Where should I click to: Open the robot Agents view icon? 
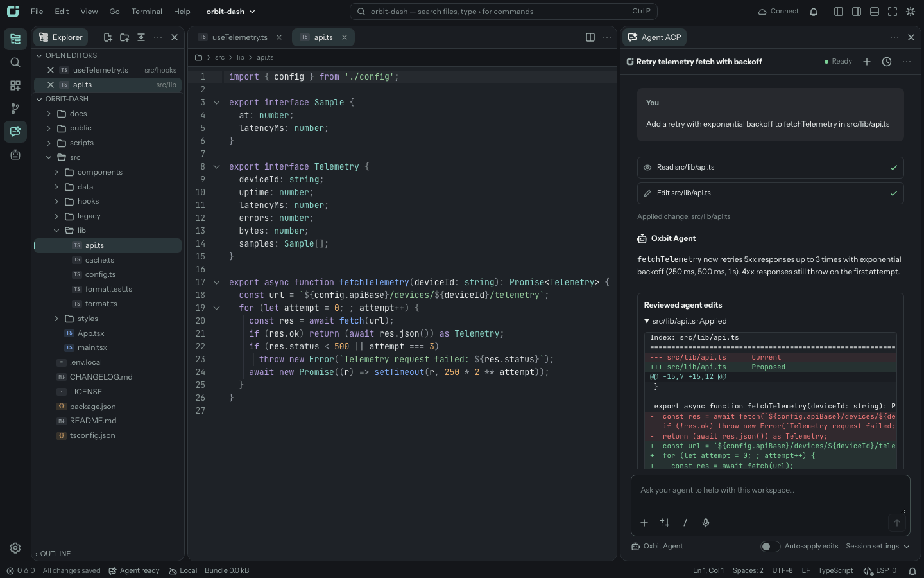[x=15, y=155]
